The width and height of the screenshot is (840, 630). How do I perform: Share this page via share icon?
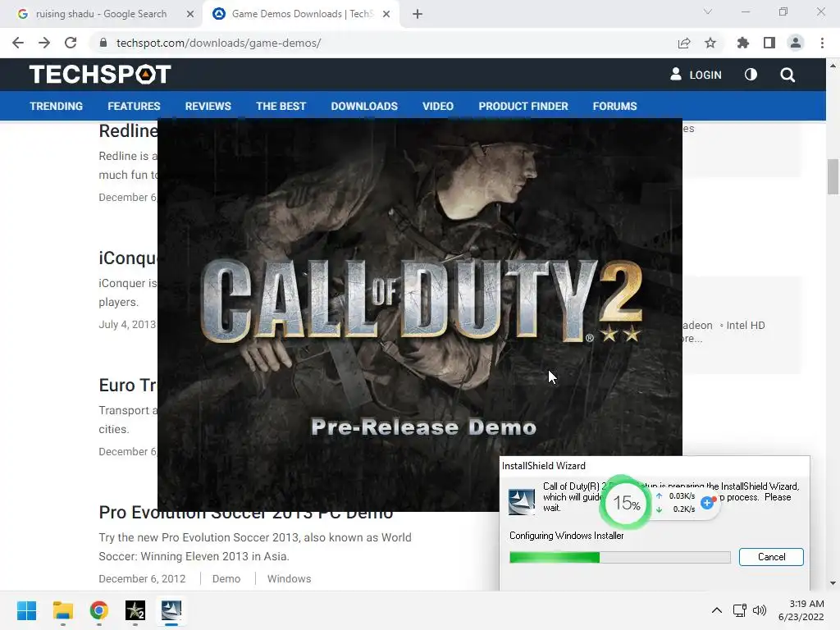pos(684,43)
